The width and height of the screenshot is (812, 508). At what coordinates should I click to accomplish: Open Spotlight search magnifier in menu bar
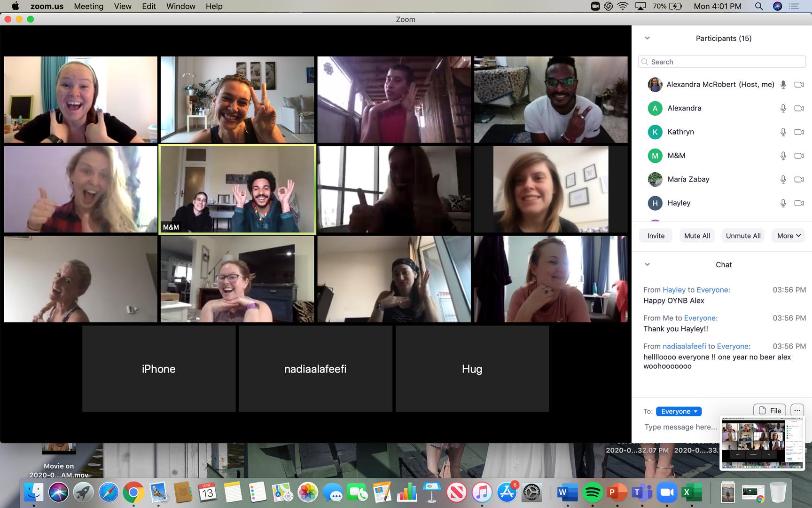click(758, 6)
